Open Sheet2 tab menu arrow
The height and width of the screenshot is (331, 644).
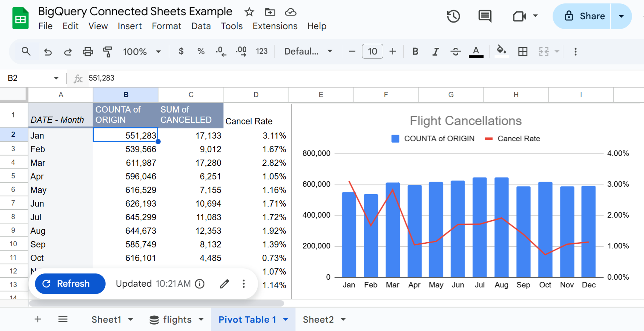343,319
